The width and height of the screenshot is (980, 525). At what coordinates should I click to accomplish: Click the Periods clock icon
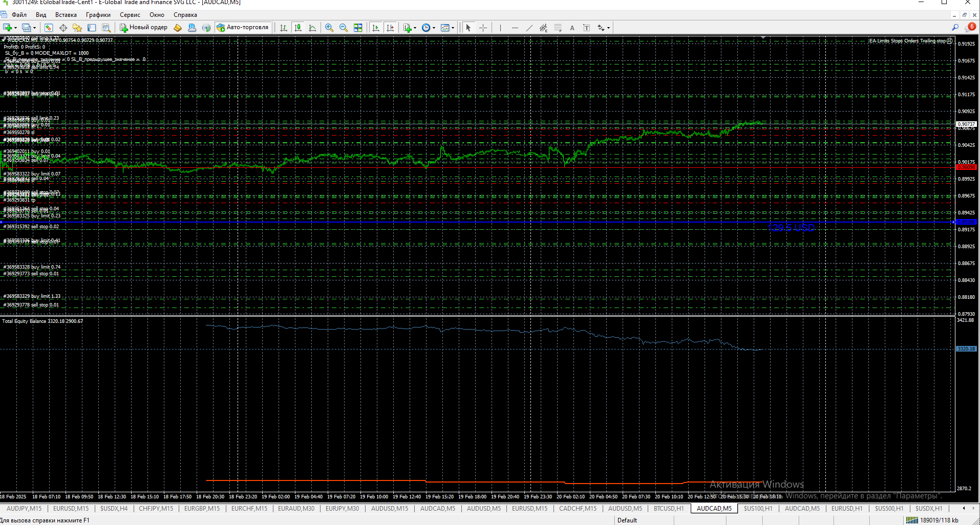[426, 28]
